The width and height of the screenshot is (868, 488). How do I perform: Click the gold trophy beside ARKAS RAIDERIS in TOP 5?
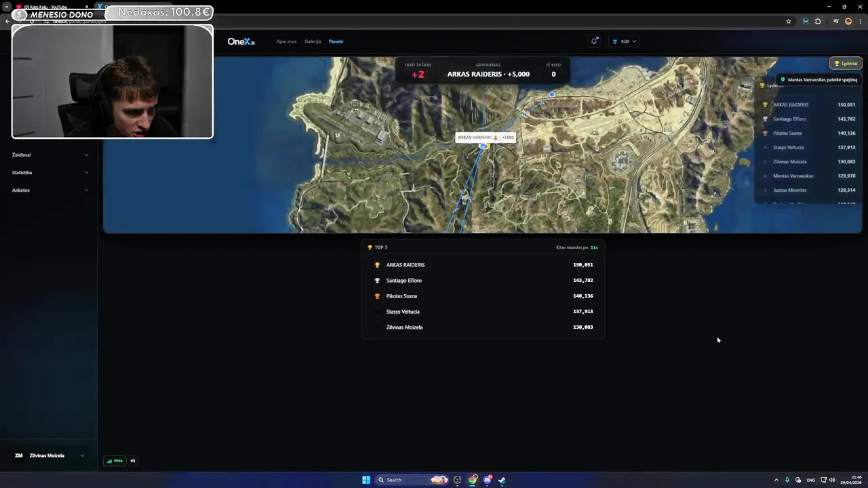pyautogui.click(x=377, y=265)
